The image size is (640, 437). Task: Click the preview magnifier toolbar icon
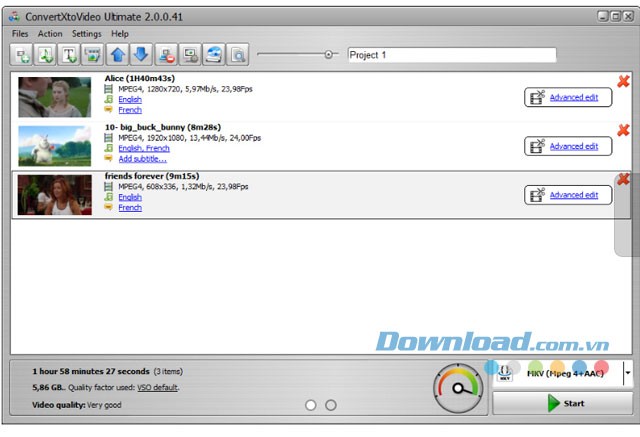(238, 55)
